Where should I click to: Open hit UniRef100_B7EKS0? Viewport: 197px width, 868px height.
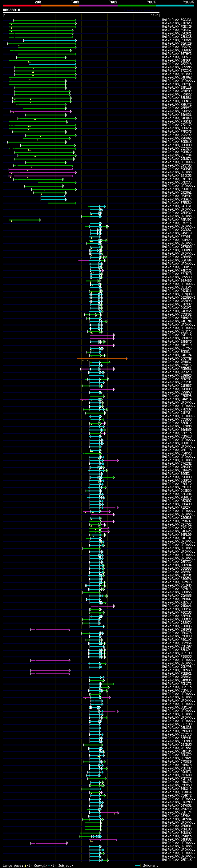tap(177, 203)
